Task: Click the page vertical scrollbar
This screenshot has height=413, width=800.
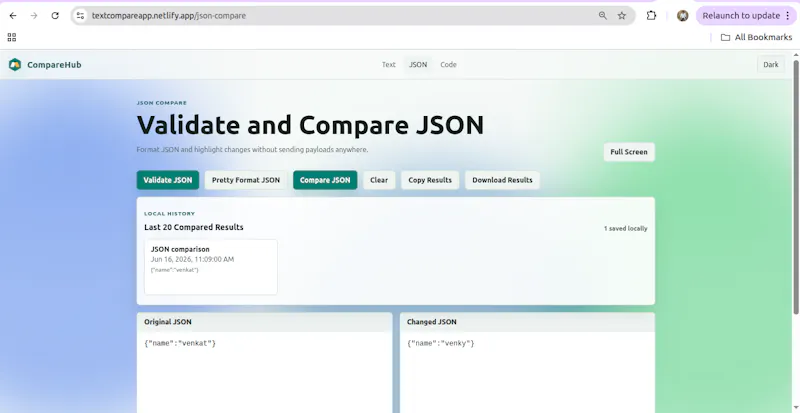Action: click(796, 187)
